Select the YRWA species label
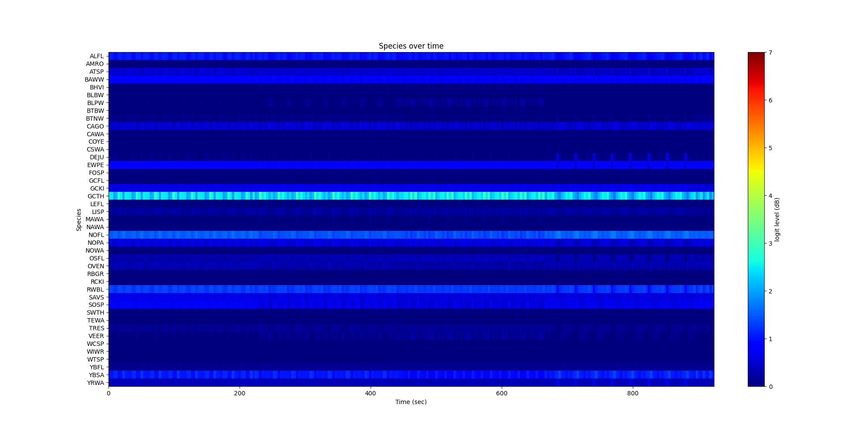Screen dimensions: 868x434 pos(95,383)
